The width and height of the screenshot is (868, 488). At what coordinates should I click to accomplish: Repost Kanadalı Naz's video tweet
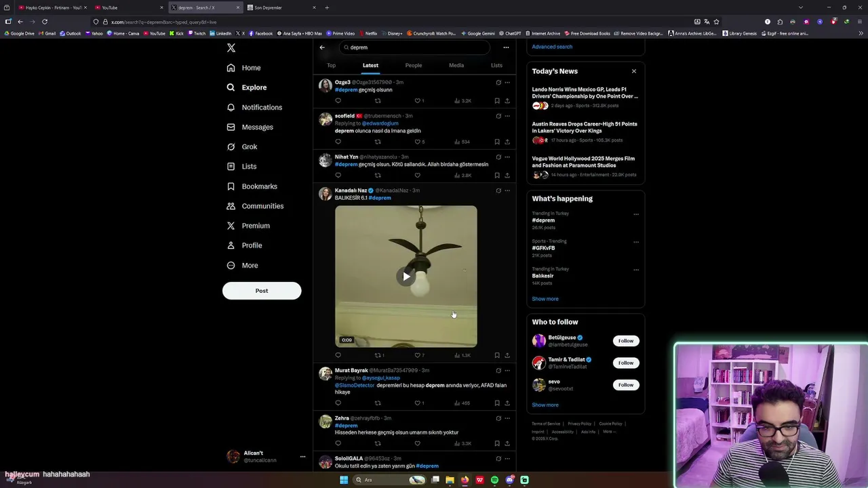click(379, 355)
